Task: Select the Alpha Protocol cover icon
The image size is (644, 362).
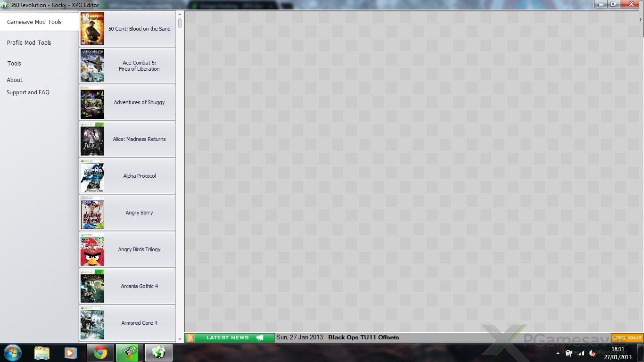Action: pyautogui.click(x=92, y=176)
